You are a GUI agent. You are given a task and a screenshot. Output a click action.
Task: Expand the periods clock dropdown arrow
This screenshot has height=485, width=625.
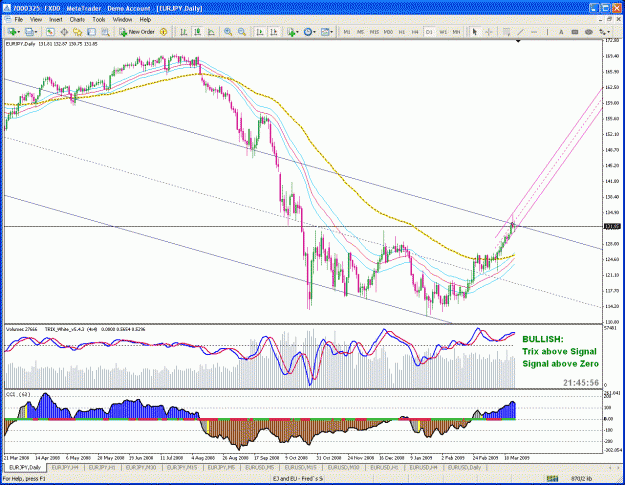(x=314, y=32)
